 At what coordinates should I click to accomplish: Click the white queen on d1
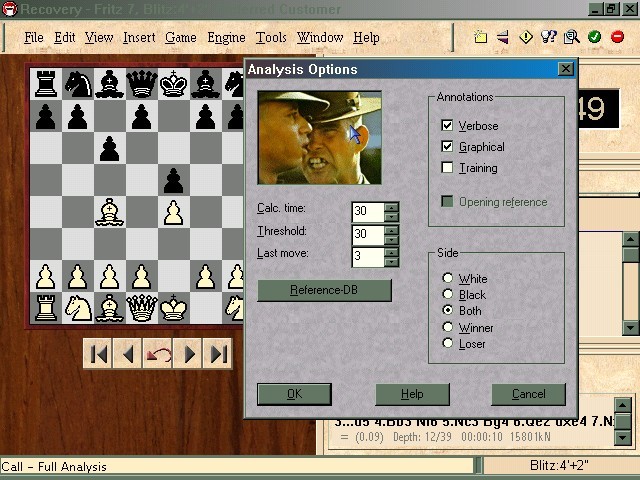(142, 308)
